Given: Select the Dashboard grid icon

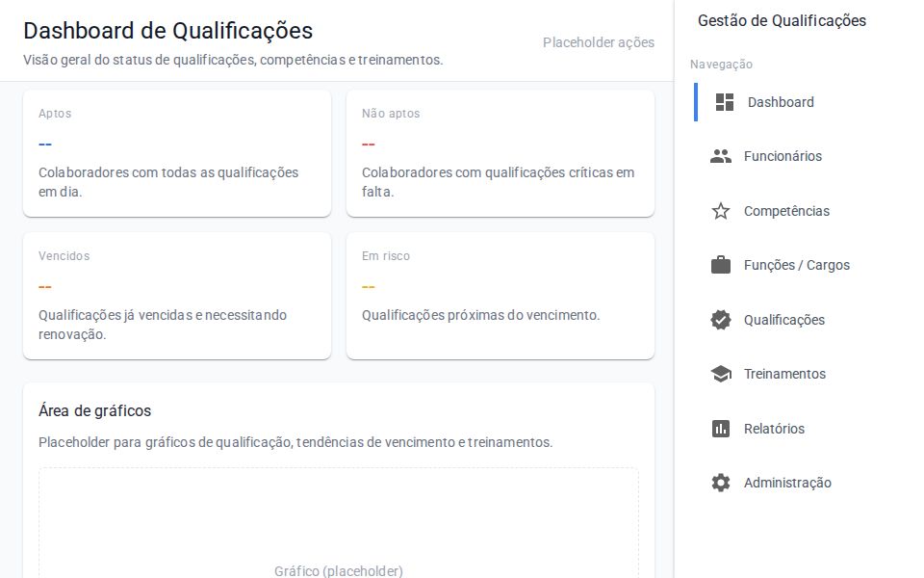Looking at the screenshot, I should (725, 102).
